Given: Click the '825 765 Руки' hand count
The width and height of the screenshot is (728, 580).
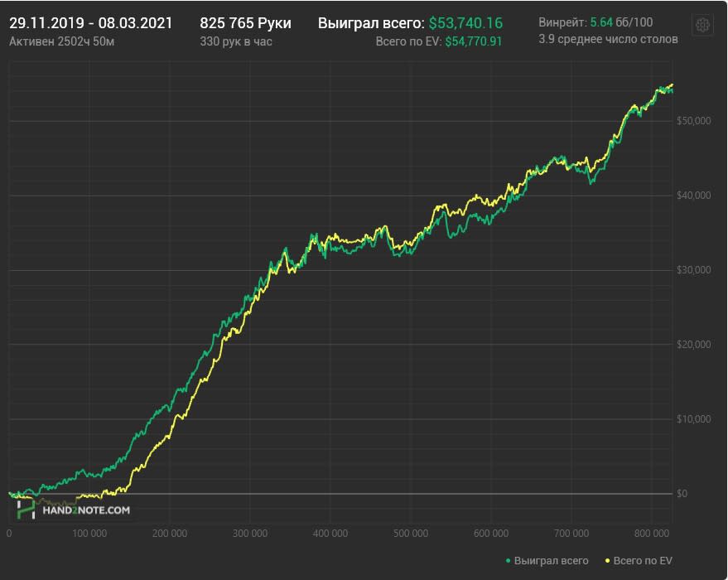Looking at the screenshot, I should [x=246, y=22].
